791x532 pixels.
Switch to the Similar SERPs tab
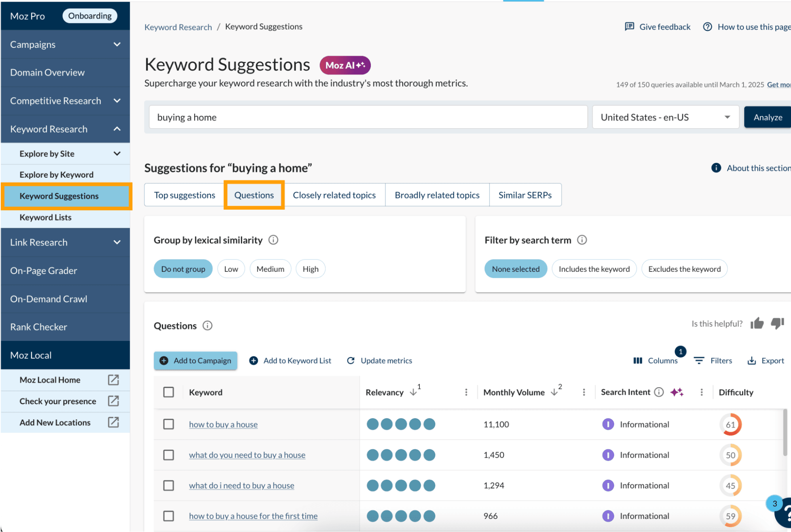[x=525, y=195]
